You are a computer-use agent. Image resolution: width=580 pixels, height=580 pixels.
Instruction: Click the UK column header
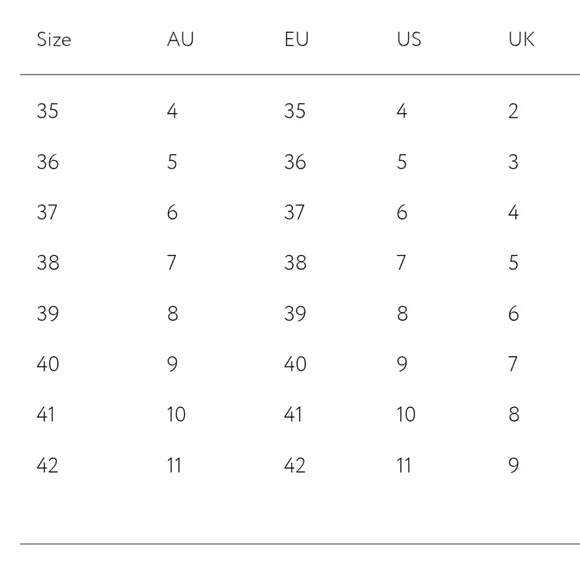[521, 39]
